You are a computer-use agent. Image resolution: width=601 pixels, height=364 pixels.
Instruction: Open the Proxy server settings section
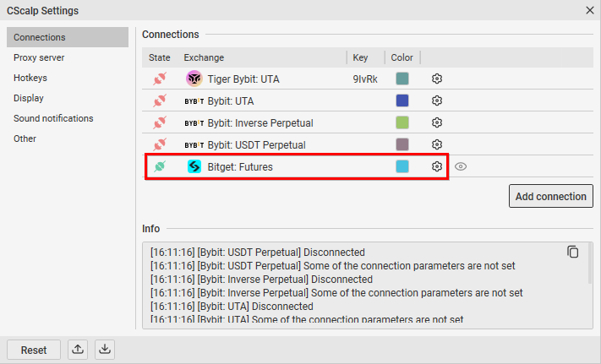pos(39,57)
